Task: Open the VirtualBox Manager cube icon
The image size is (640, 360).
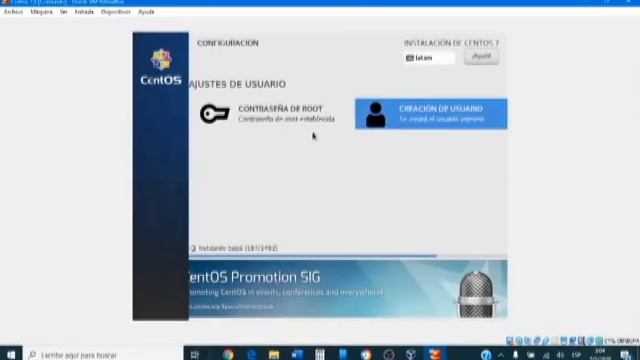Action: pos(411,354)
